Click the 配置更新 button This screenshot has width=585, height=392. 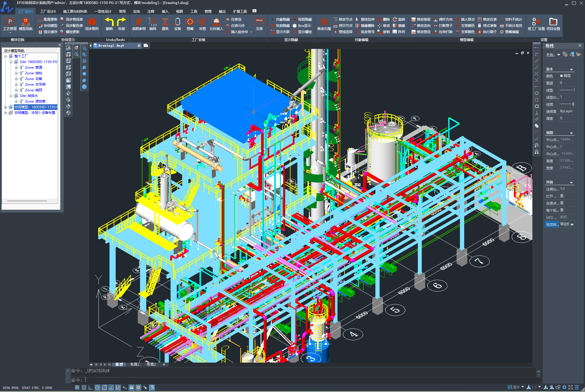pos(48,20)
